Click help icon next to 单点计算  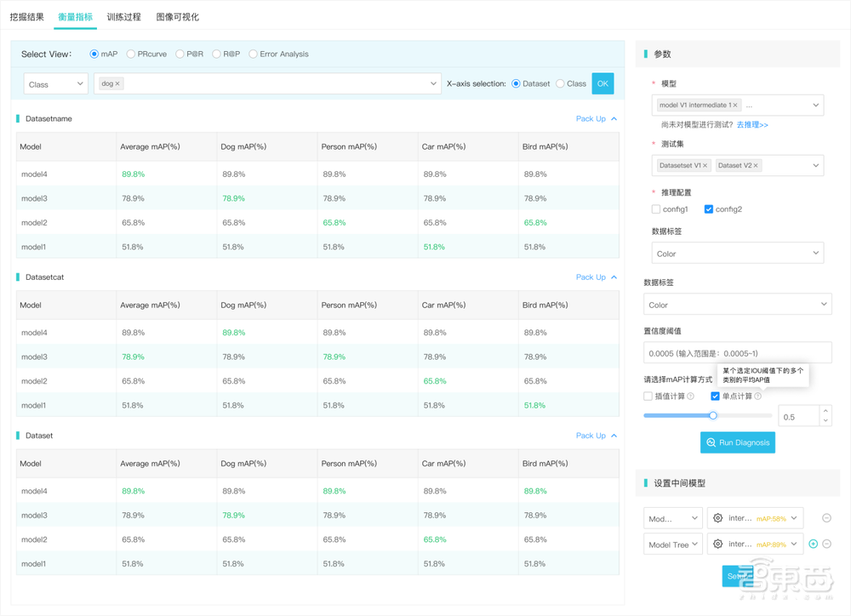click(x=758, y=396)
